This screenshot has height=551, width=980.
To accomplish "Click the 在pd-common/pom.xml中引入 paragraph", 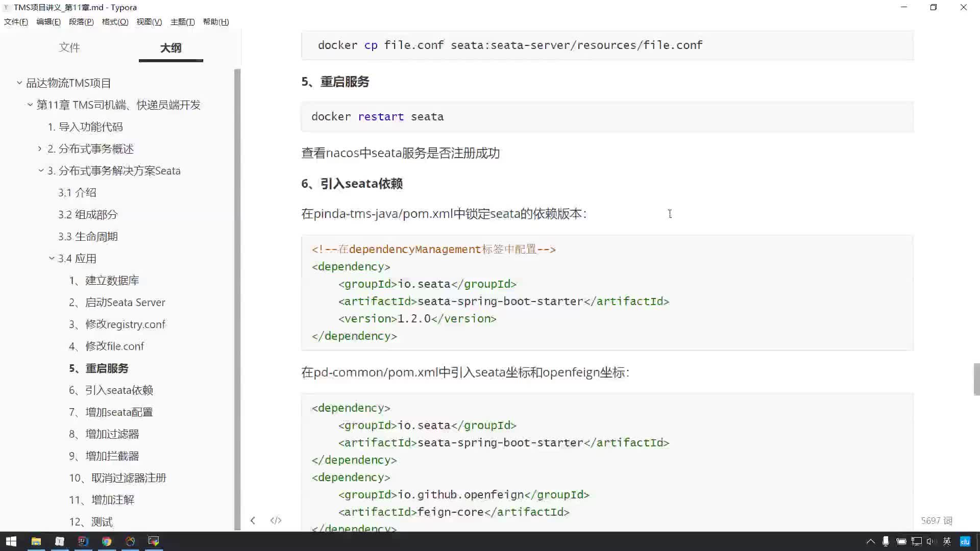I will click(465, 372).
